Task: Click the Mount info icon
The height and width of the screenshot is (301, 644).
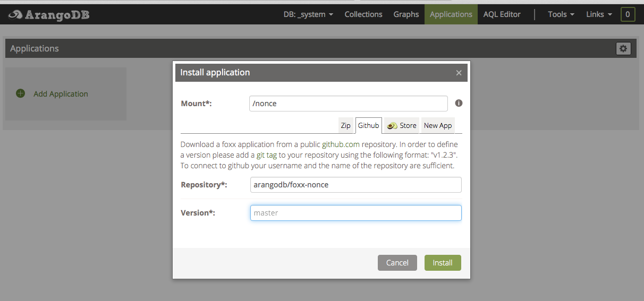Action: [459, 103]
